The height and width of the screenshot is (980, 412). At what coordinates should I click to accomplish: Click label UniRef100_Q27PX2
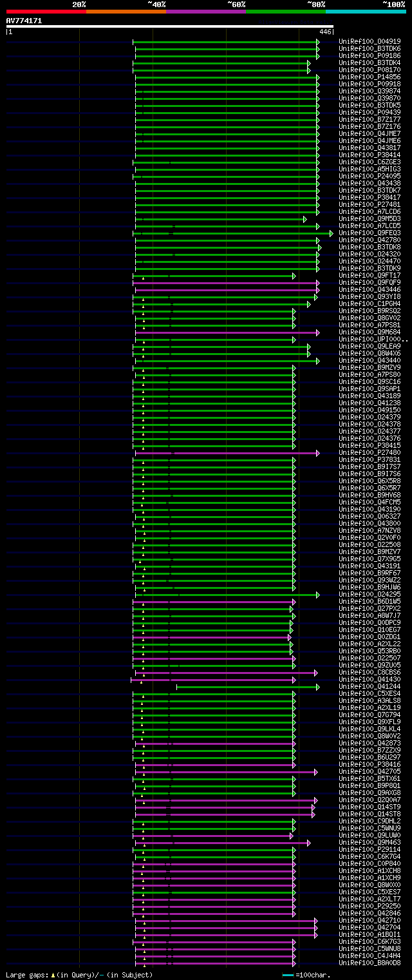click(x=370, y=609)
